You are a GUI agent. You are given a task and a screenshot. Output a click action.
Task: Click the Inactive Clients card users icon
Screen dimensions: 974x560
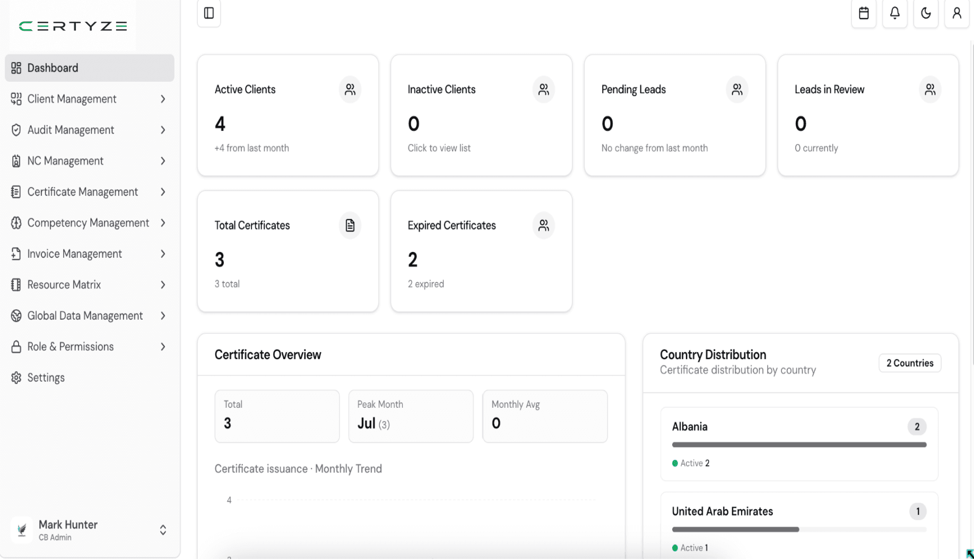543,90
